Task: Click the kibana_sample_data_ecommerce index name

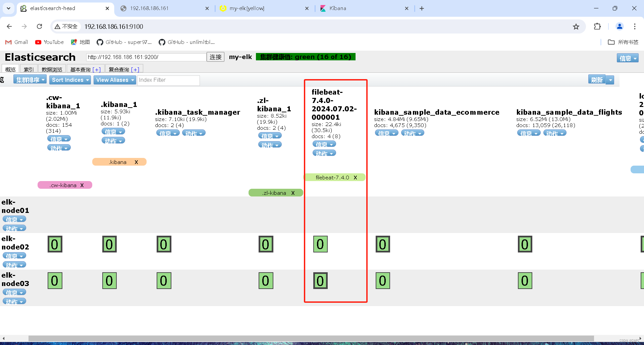Action: [x=437, y=112]
